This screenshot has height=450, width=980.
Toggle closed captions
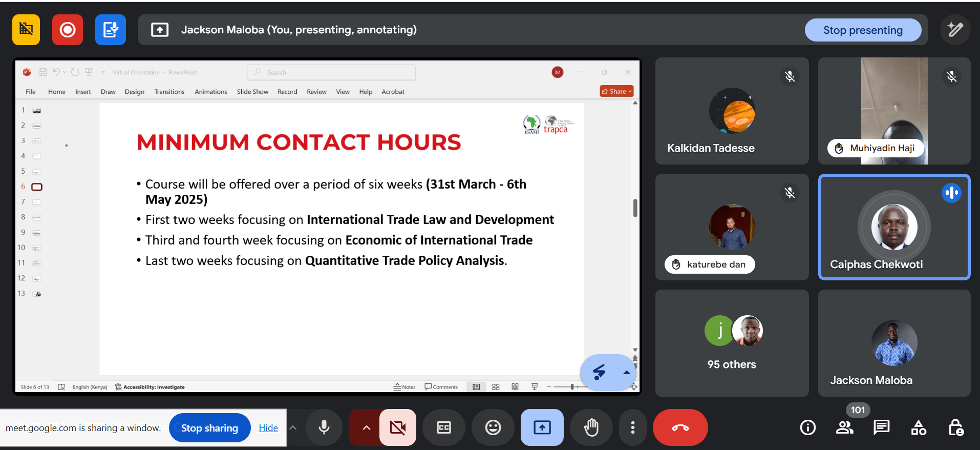[443, 427]
